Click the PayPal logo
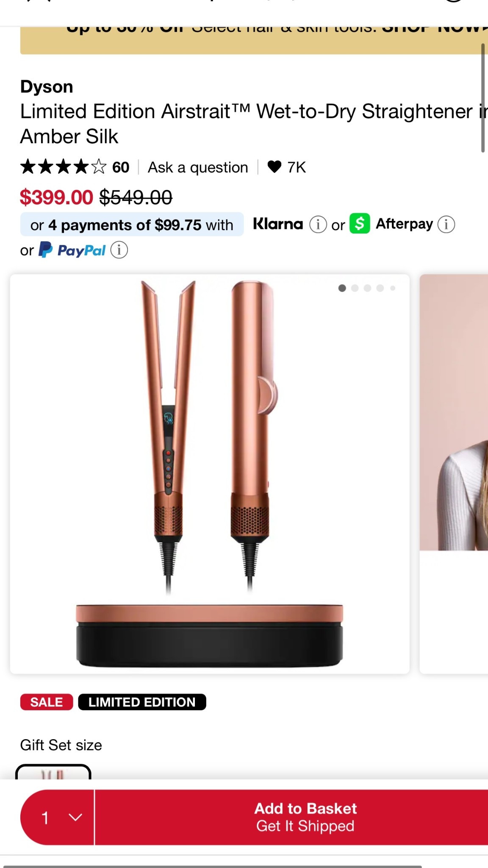This screenshot has height=868, width=488. [72, 250]
